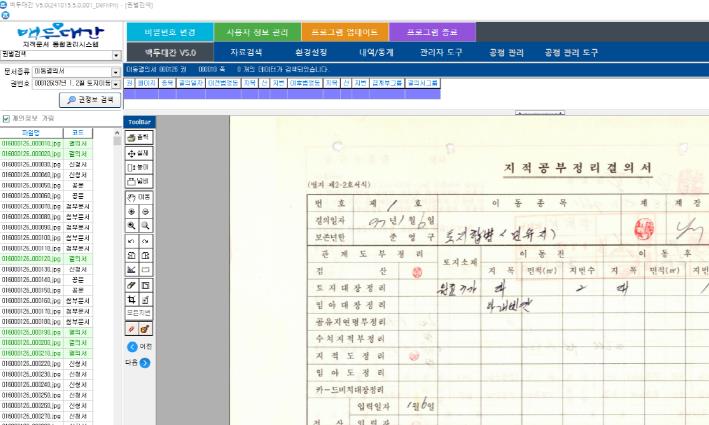Click the 권정보 검색 button

pyautogui.click(x=90, y=100)
